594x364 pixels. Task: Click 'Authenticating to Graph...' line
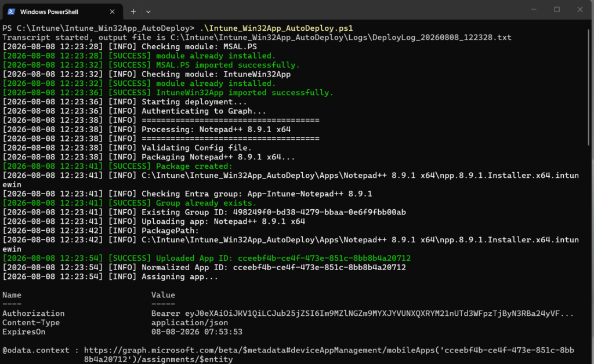tap(134, 111)
